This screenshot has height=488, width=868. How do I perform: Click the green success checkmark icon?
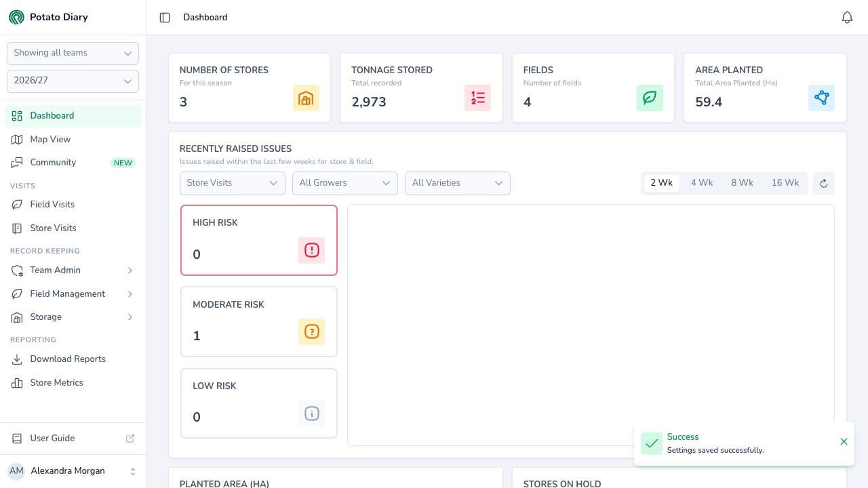click(x=652, y=444)
